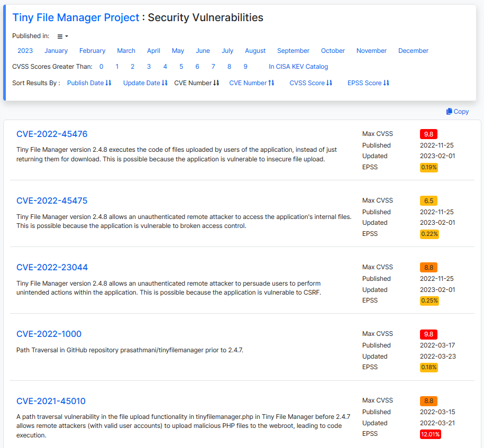484x448 pixels.
Task: Sort results by Publish Date descending
Action: coord(89,83)
